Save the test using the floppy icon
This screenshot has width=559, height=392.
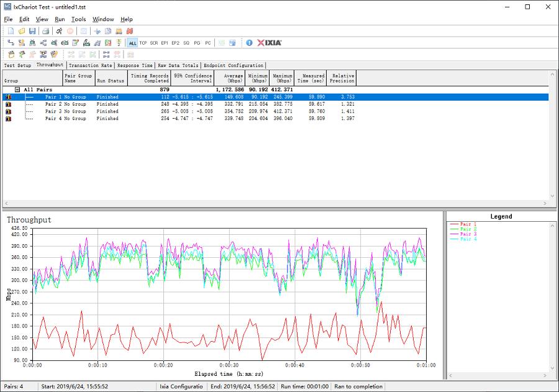tap(32, 31)
